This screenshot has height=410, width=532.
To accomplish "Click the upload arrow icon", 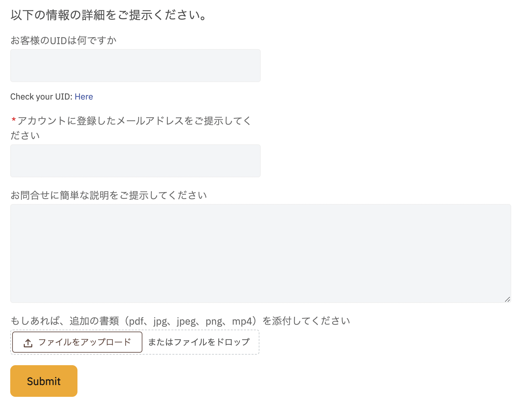I will tap(28, 343).
